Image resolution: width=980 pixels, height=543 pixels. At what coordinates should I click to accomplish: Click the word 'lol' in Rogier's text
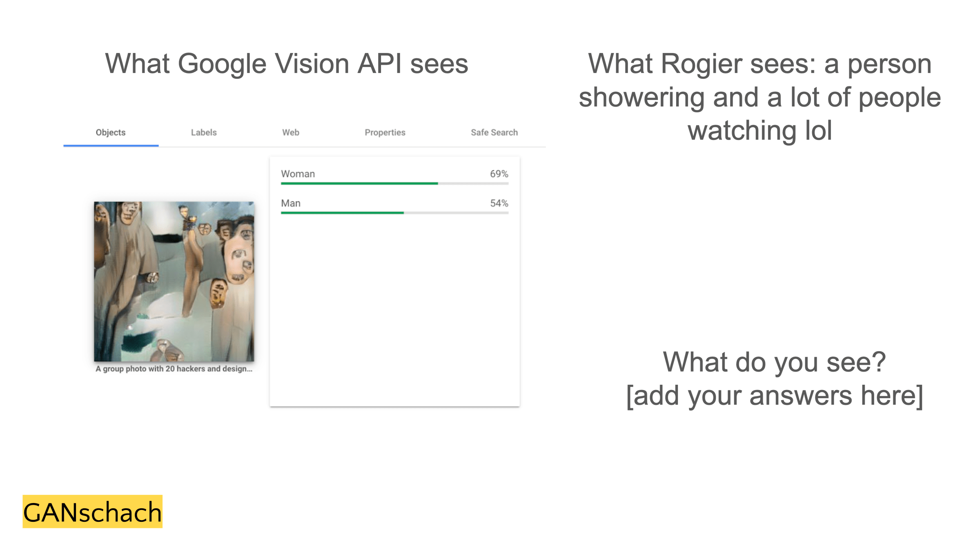pyautogui.click(x=818, y=131)
